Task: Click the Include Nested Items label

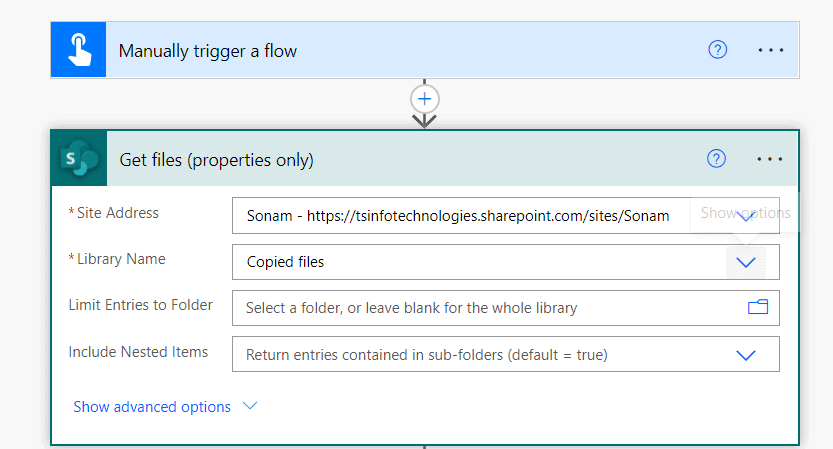Action: [x=138, y=351]
